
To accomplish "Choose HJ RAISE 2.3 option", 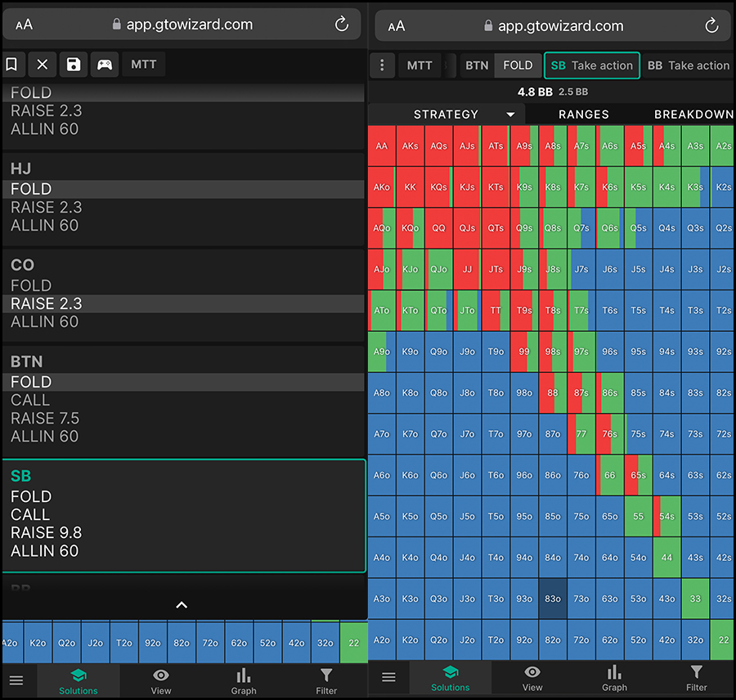I will click(x=183, y=207).
